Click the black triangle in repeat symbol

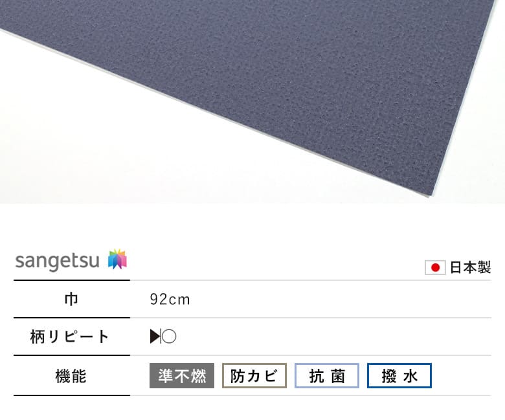tap(155, 337)
